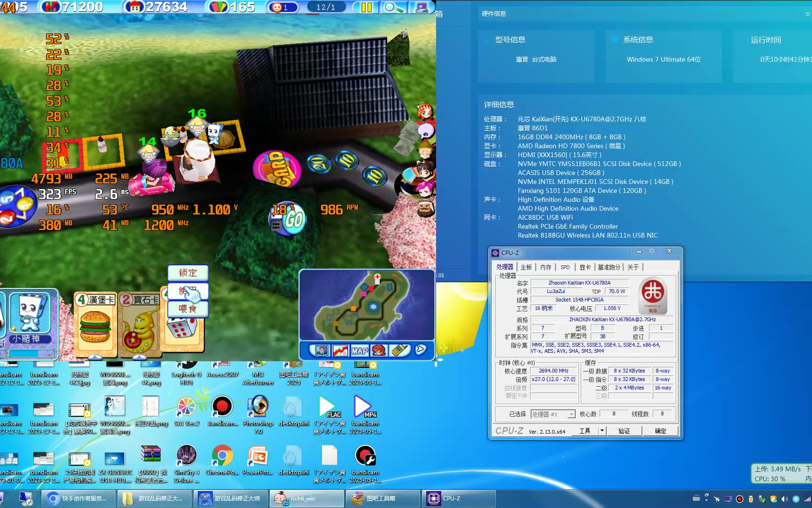The image size is (812, 508).
Task: Switch to CPU-Z in the taskbar
Action: click(459, 499)
